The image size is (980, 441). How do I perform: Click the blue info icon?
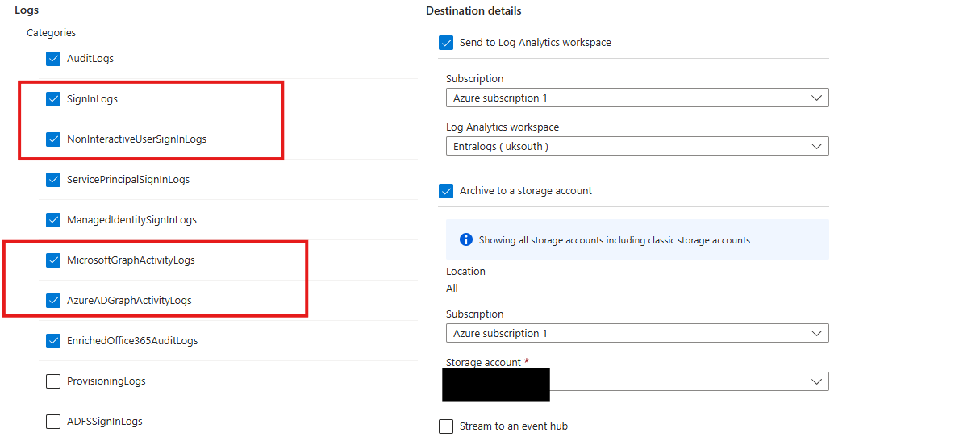465,240
